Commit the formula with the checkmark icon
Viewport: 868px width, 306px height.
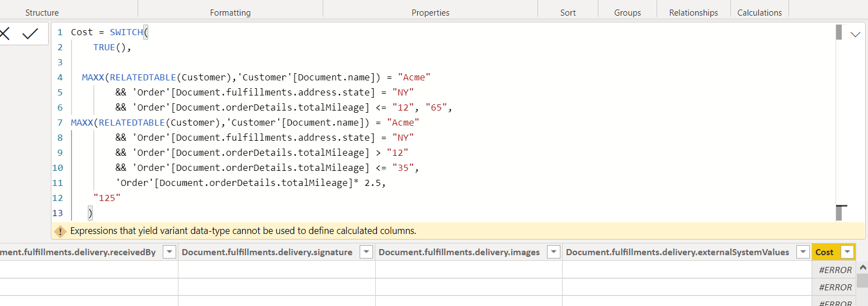click(30, 34)
